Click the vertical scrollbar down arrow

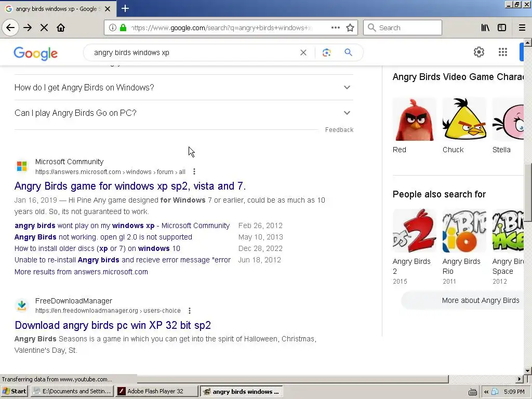pyautogui.click(x=528, y=371)
